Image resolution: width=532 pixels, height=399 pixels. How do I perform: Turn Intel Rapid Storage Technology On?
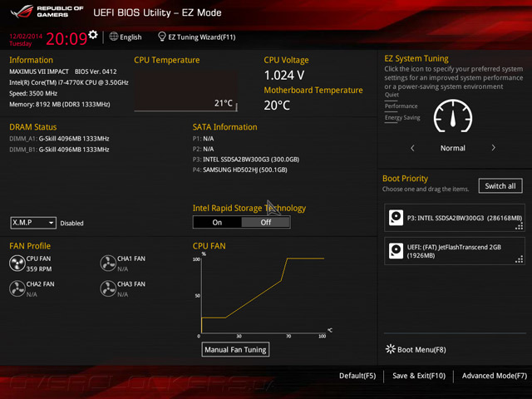218,222
